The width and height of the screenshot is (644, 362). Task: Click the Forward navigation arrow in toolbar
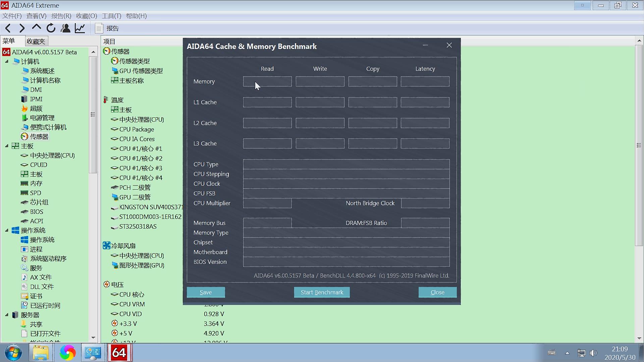[22, 28]
